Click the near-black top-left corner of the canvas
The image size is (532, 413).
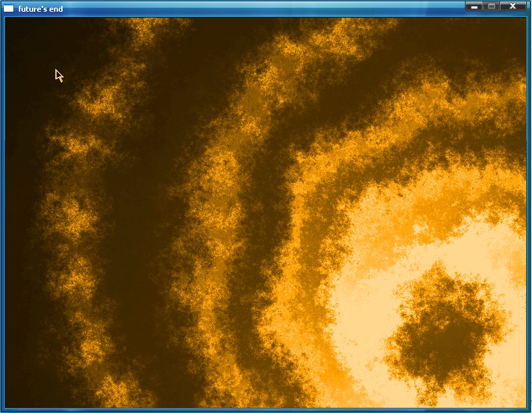[x=16, y=29]
